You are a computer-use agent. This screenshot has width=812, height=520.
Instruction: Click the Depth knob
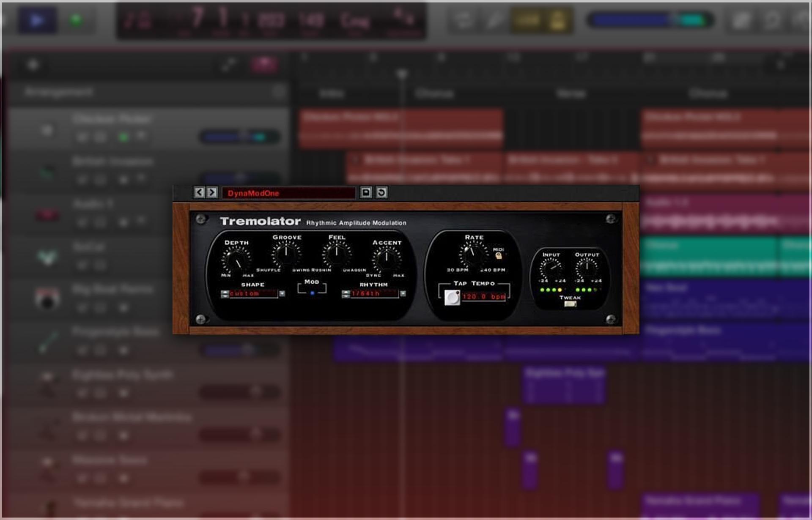click(236, 260)
